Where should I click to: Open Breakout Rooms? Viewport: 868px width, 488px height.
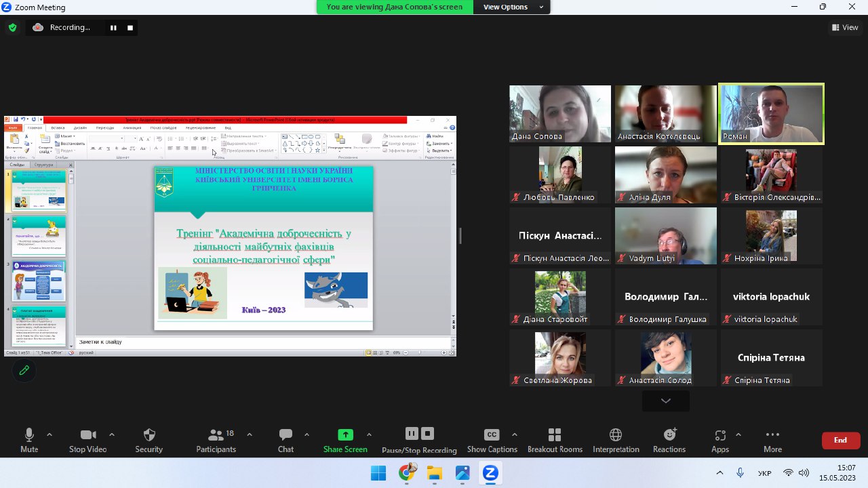click(x=555, y=440)
